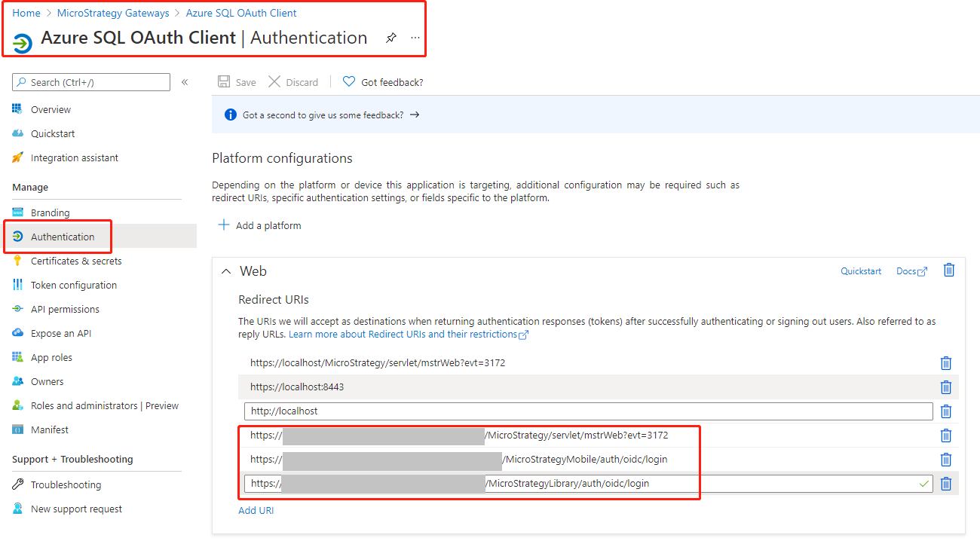This screenshot has width=980, height=544.
Task: Collapse the sidebar with double chevron
Action: coord(185,82)
